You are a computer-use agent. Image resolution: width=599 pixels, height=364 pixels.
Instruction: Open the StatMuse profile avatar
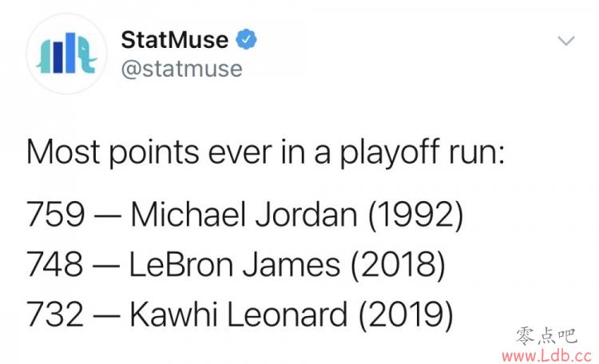(66, 53)
